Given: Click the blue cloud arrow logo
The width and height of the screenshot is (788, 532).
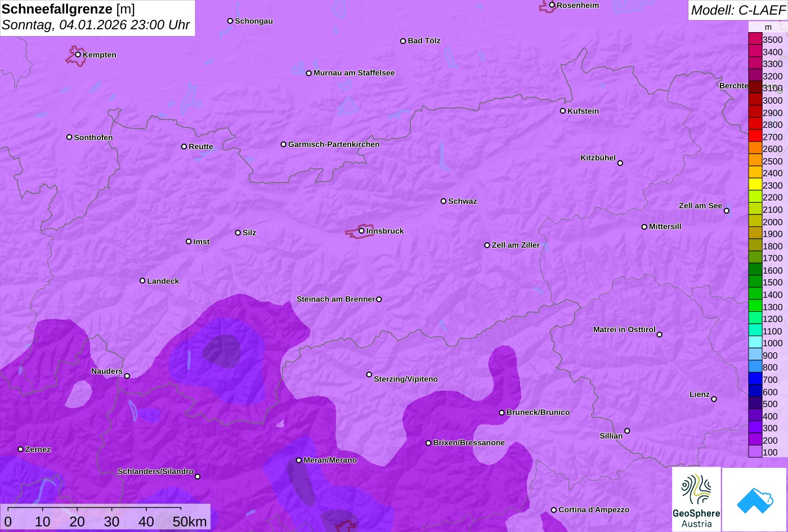Looking at the screenshot, I should 755,499.
